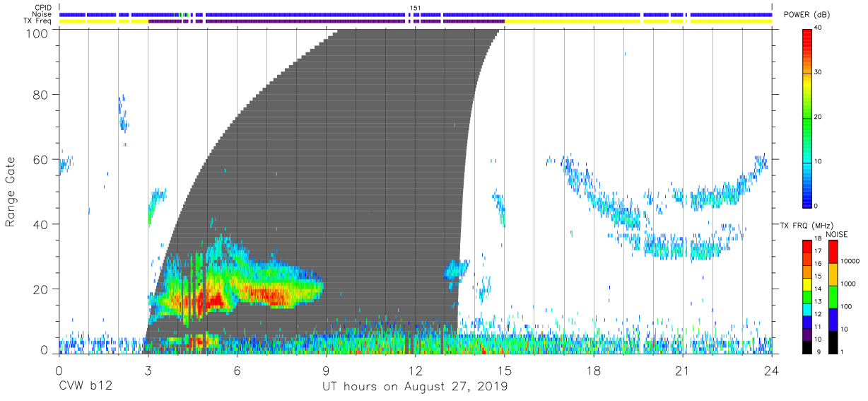
Task: Click noise scale value '1000'
Action: click(848, 284)
